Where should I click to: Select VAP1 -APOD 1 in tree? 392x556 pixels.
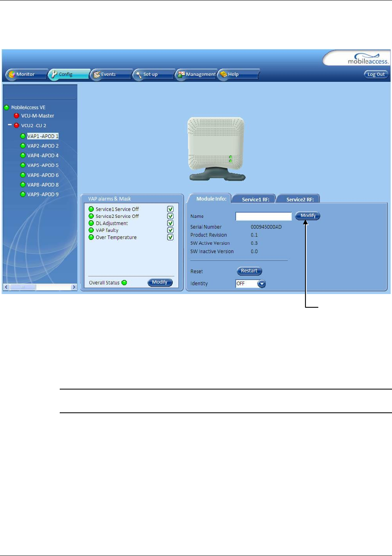click(x=43, y=136)
